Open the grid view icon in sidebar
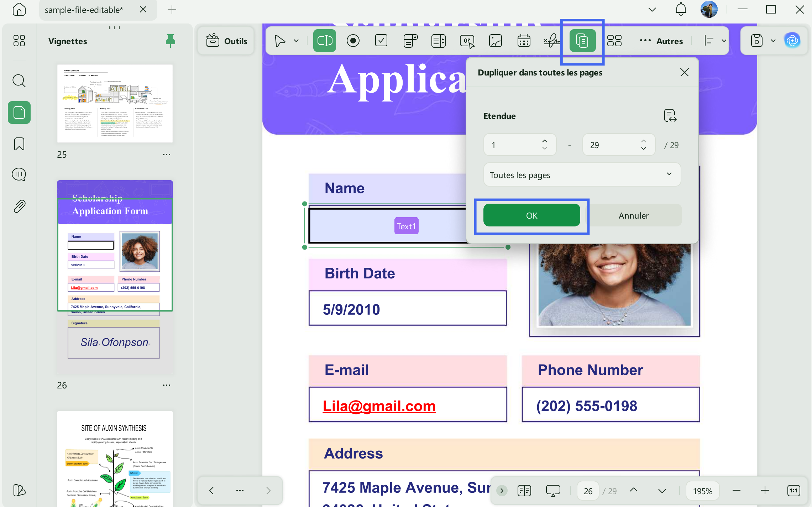Screen dimensions: 812x507 pyautogui.click(x=19, y=41)
